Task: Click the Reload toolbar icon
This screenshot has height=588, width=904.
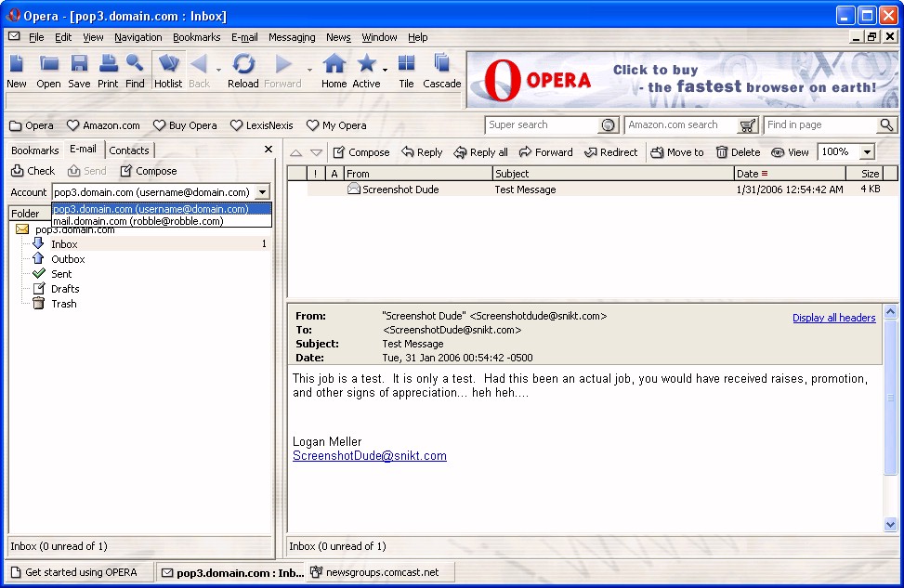Action: pos(243,64)
